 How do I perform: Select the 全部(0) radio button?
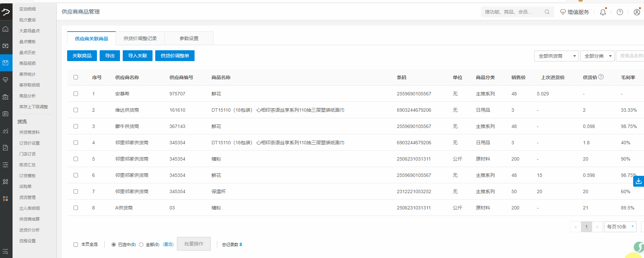pyautogui.click(x=141, y=244)
